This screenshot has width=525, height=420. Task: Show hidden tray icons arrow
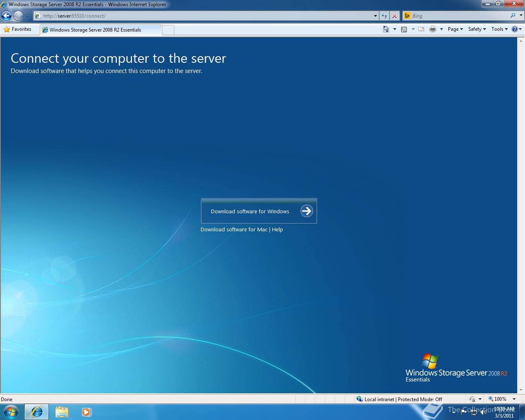(x=454, y=412)
